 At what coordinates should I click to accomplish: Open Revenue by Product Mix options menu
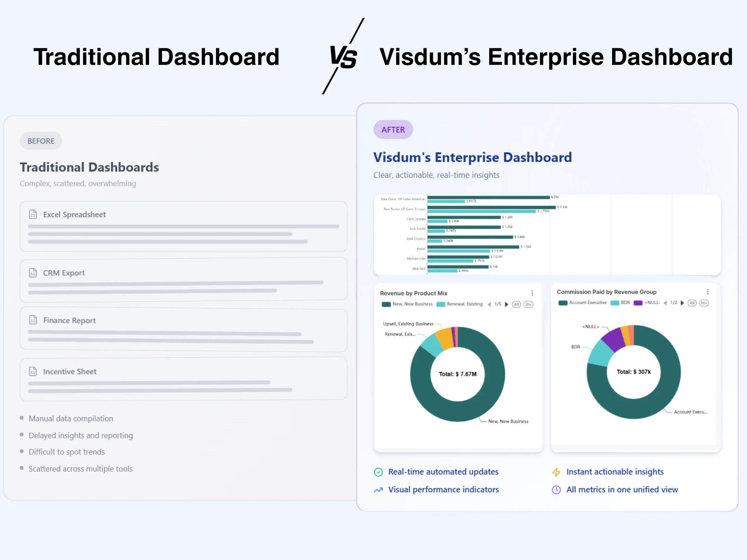(x=532, y=293)
